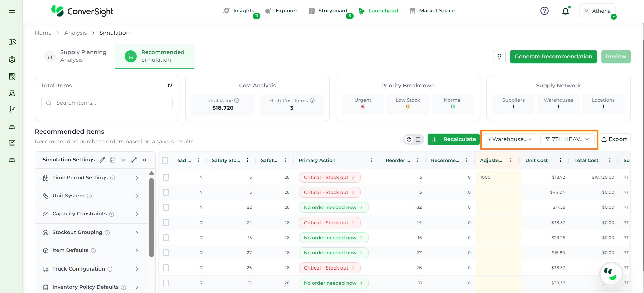Viewport: 644px width, 293px height.
Task: Save simulation settings with disk icon
Action: 113,160
